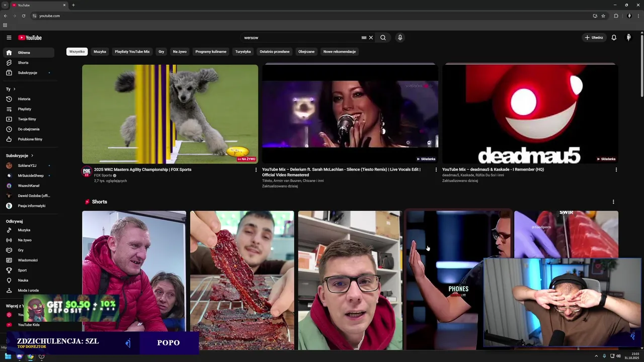Open the Pasja informatyki channel subscription
Image resolution: width=644 pixels, height=362 pixels.
pos(29,206)
